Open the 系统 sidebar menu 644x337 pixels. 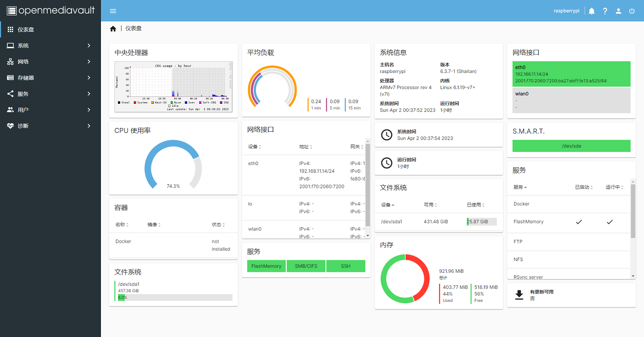coord(51,45)
